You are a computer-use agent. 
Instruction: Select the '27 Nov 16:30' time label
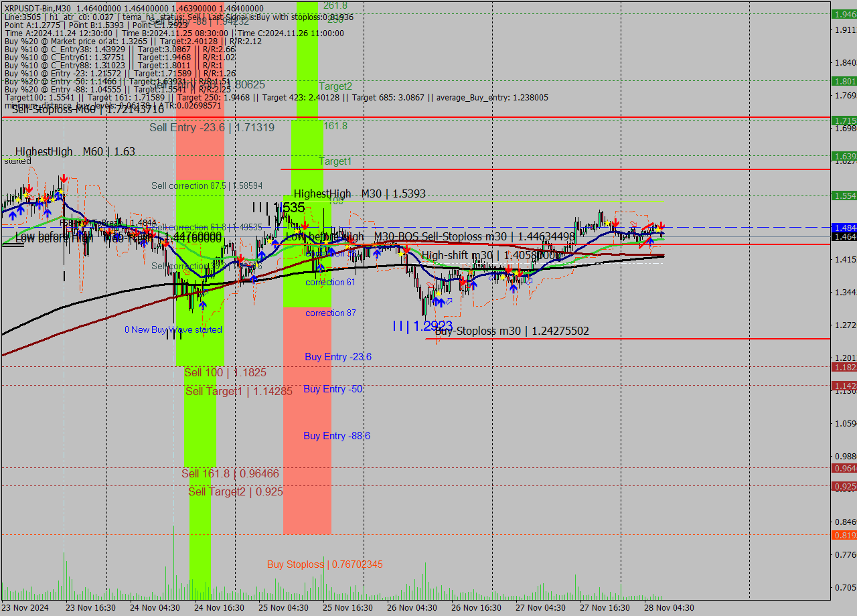(x=605, y=608)
